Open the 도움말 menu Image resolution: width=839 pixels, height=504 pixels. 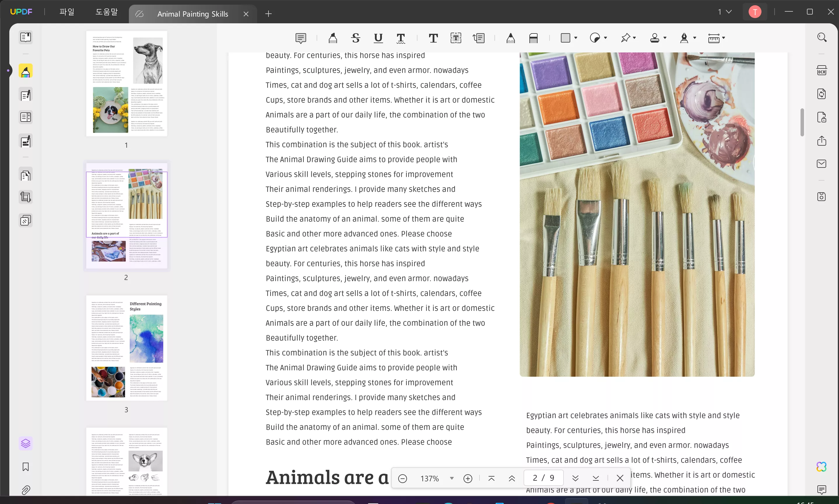coord(106,12)
